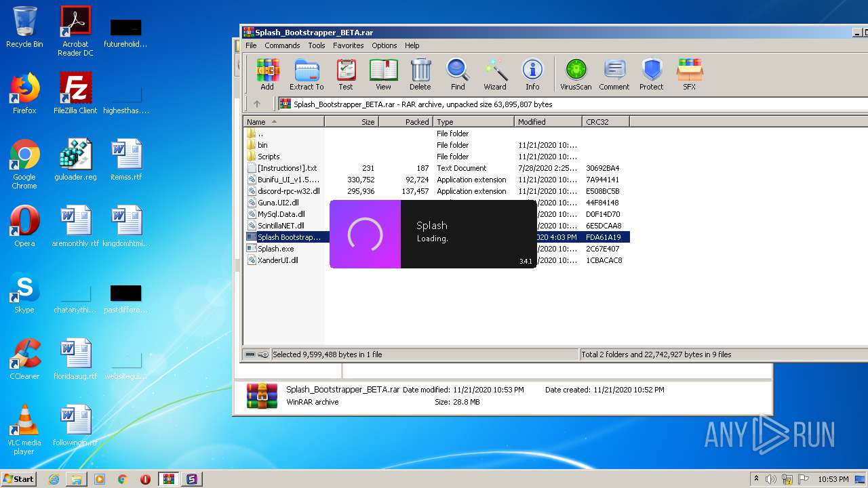Viewport: 868px width, 488px height.
Task: Show archive Info
Action: point(532,74)
